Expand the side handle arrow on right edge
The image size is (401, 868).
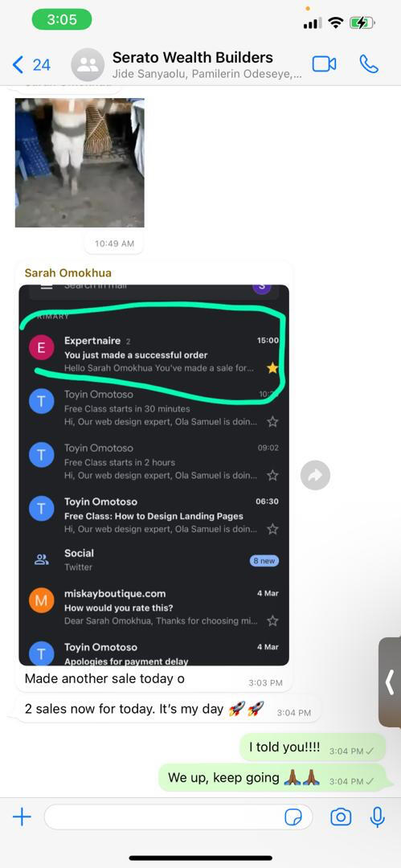point(390,682)
